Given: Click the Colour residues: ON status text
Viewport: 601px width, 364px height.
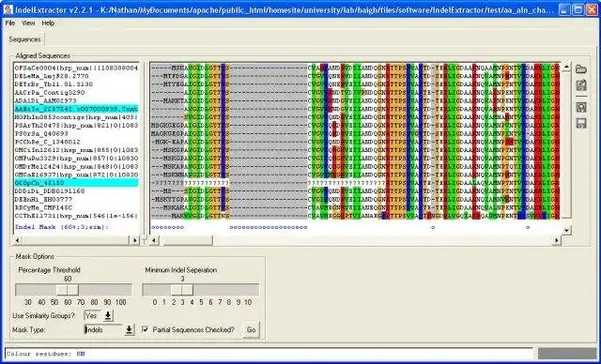Looking at the screenshot, I should click(x=46, y=354).
